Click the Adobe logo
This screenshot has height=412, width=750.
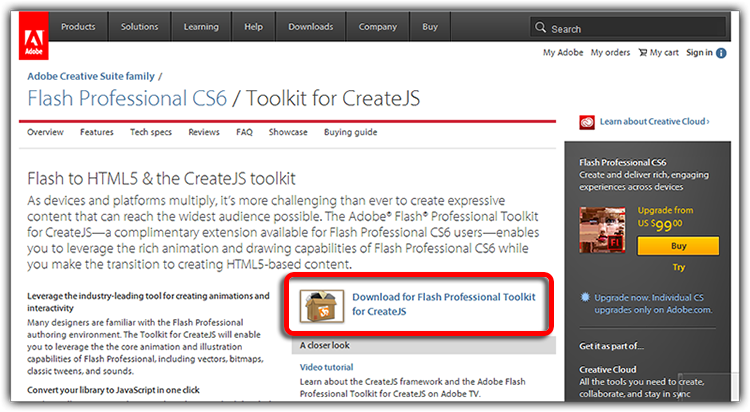pos(33,36)
